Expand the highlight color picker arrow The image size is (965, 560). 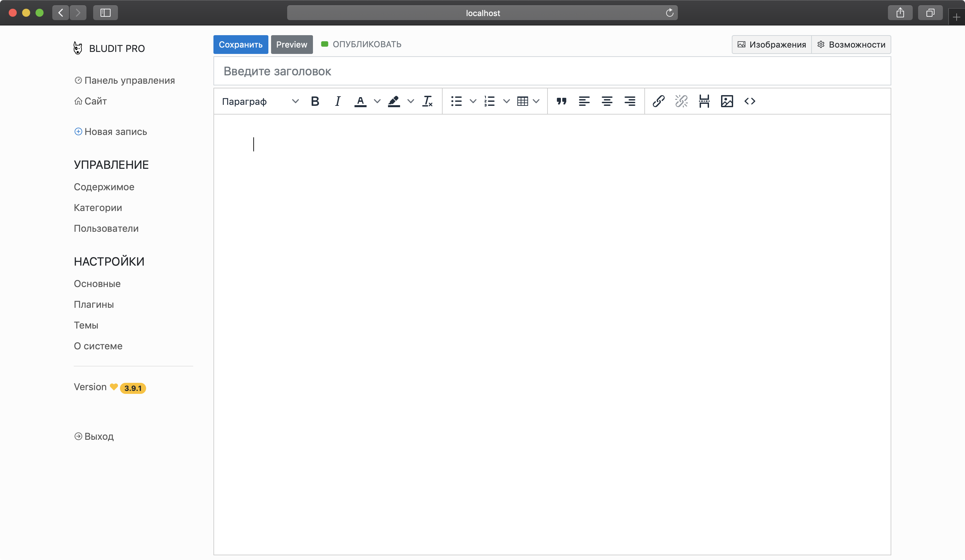[x=410, y=101]
